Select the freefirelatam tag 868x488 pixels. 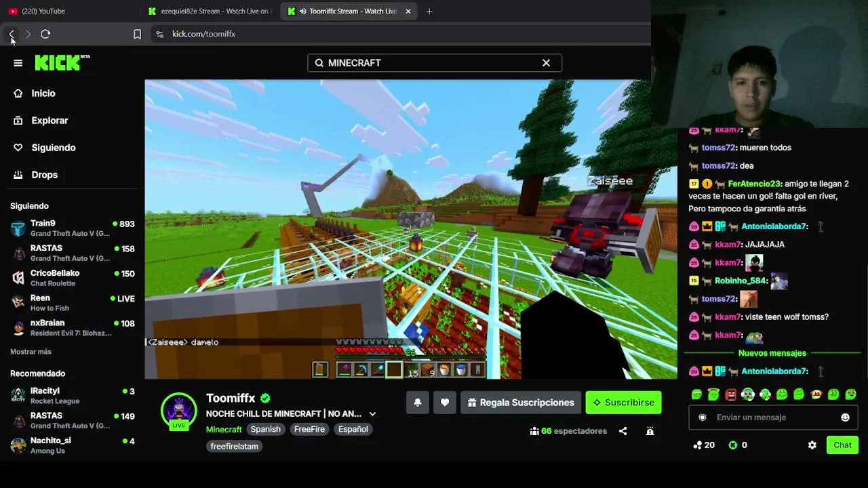click(x=234, y=447)
